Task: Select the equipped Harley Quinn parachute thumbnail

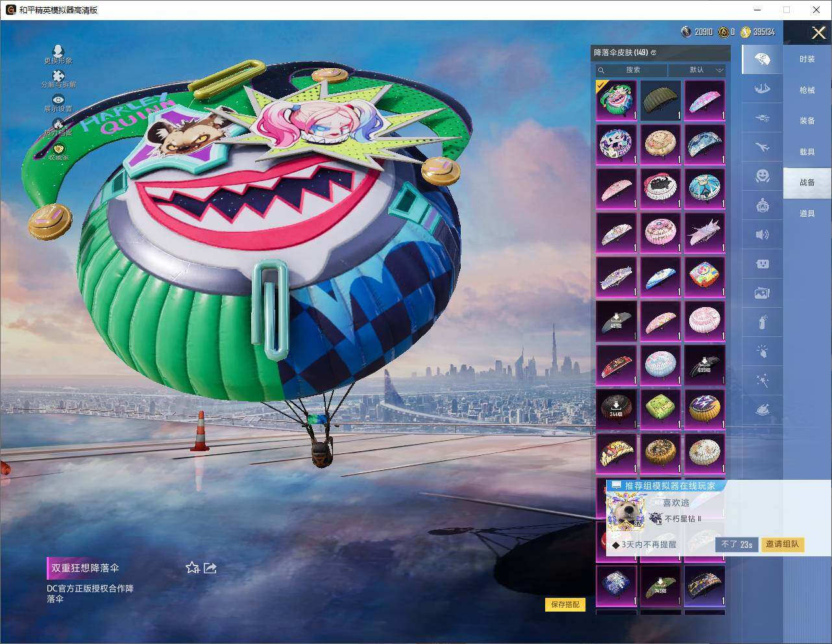Action: point(616,100)
